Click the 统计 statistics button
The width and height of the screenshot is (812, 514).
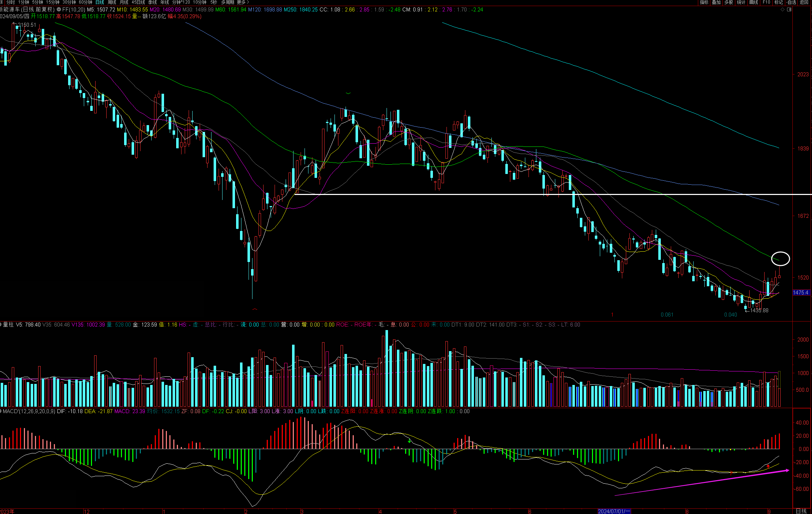click(741, 2)
